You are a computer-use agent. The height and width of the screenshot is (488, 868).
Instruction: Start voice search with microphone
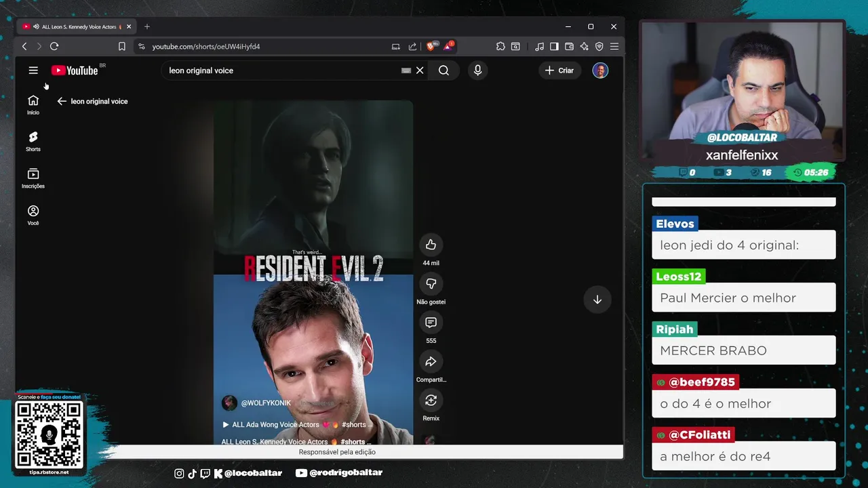pos(478,70)
